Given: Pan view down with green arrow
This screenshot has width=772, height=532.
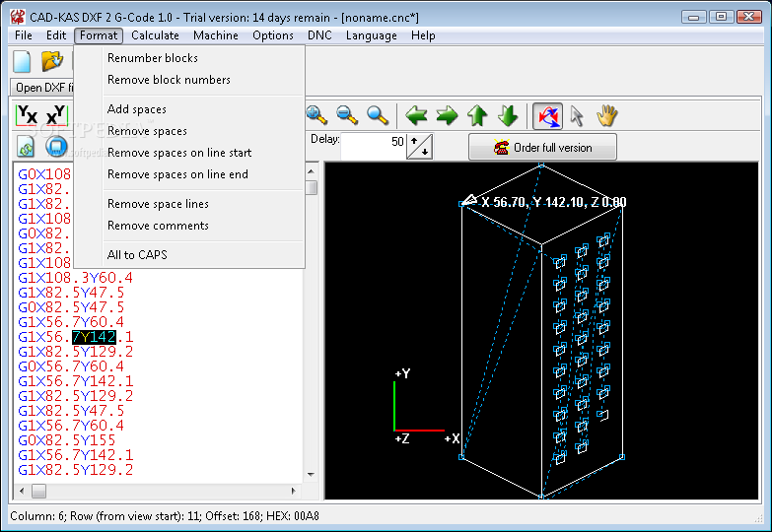Looking at the screenshot, I should (x=508, y=115).
